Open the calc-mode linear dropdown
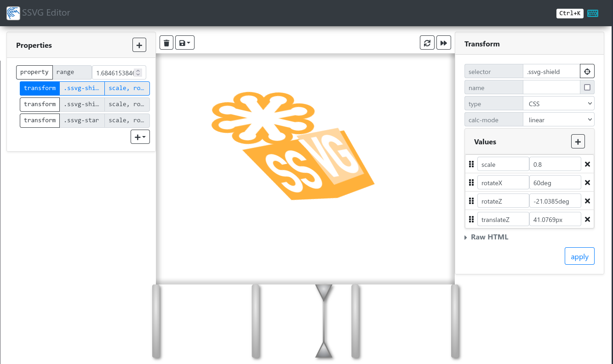The width and height of the screenshot is (613, 364). point(559,120)
